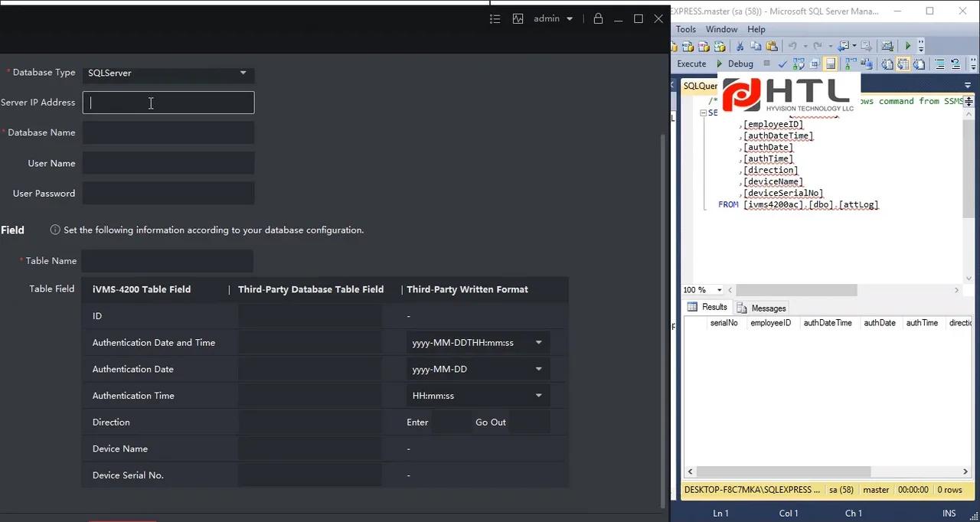Click inside the Server IP Address field
This screenshot has width=980, height=522.
click(168, 103)
